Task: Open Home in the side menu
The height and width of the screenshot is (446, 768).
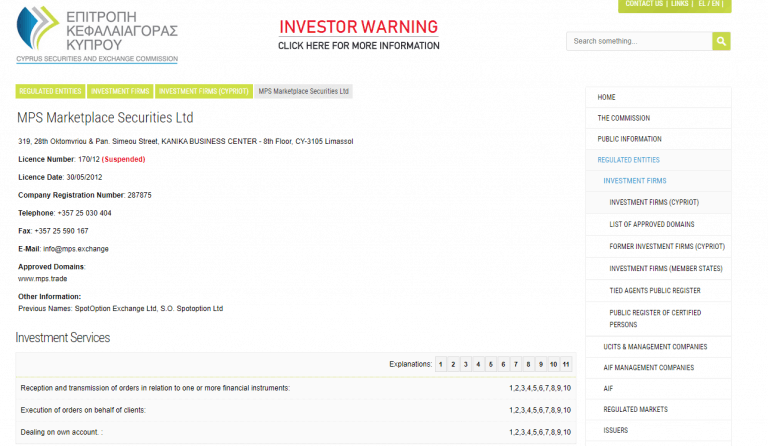Action: click(658, 97)
